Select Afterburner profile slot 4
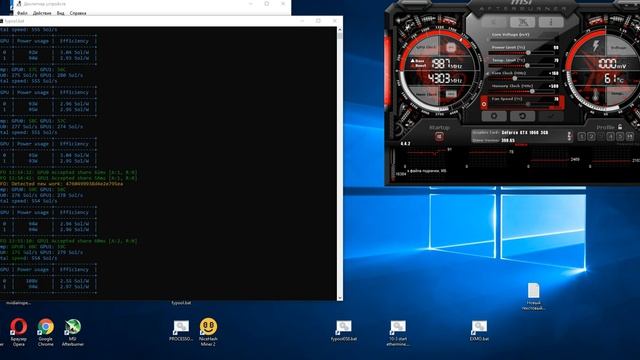 tap(611, 137)
